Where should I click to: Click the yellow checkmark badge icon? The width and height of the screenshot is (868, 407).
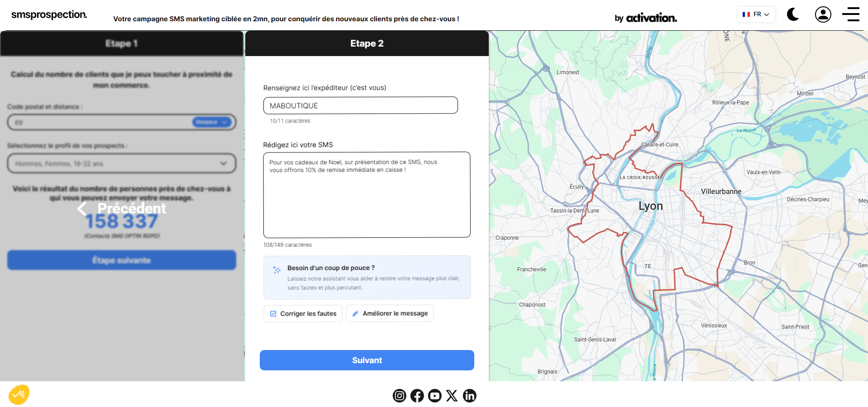coord(19,395)
